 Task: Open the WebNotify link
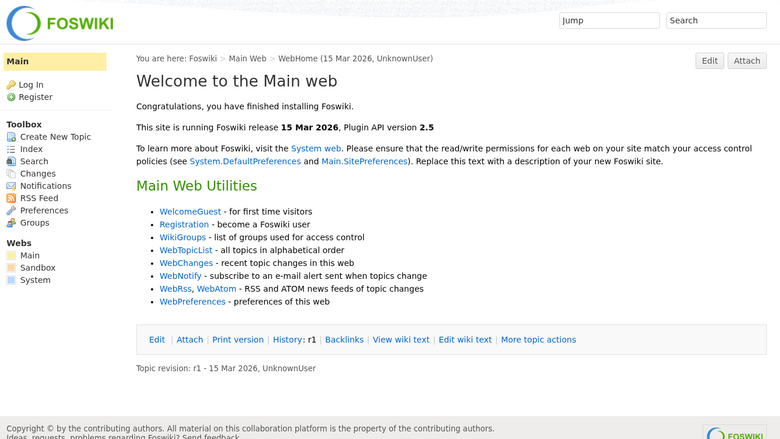[x=181, y=276]
